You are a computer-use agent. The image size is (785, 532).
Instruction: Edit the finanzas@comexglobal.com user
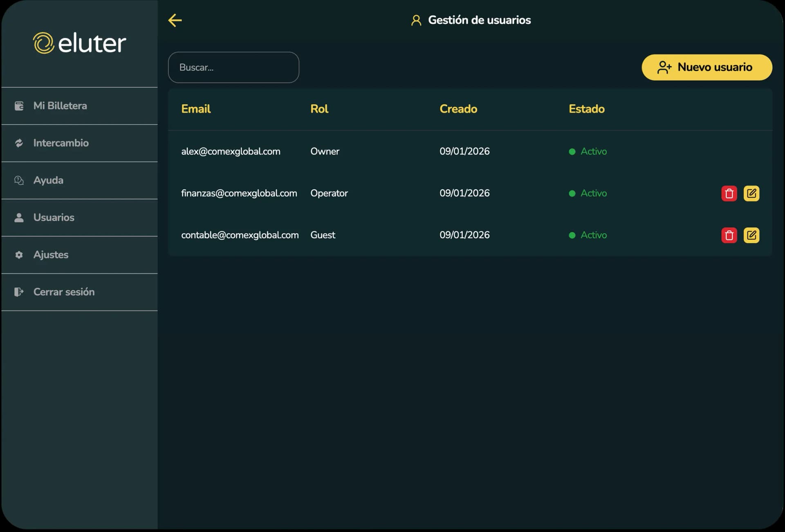point(751,193)
